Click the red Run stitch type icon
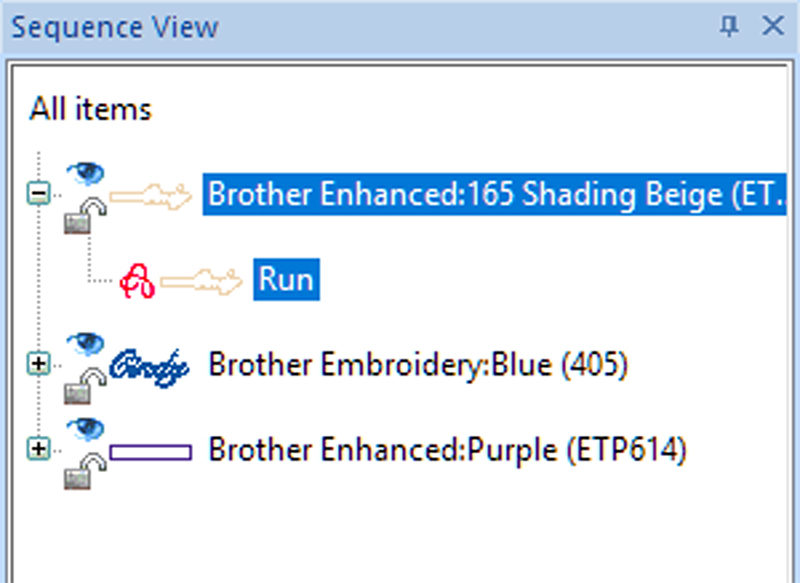 (136, 281)
